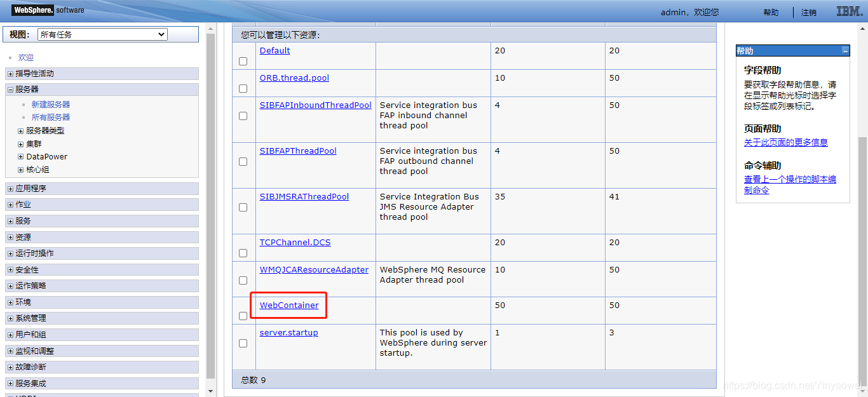Open the ORB.thread.pool link
This screenshot has height=397, width=868.
(294, 78)
